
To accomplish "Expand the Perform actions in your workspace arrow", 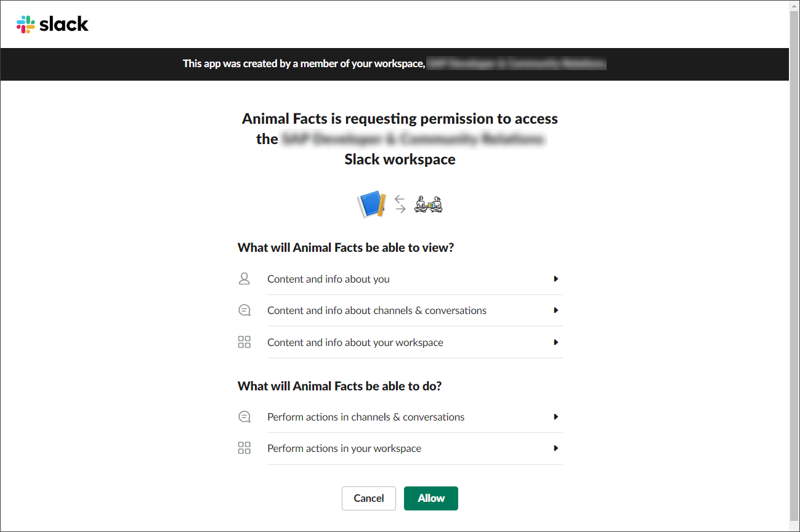I will pos(556,448).
